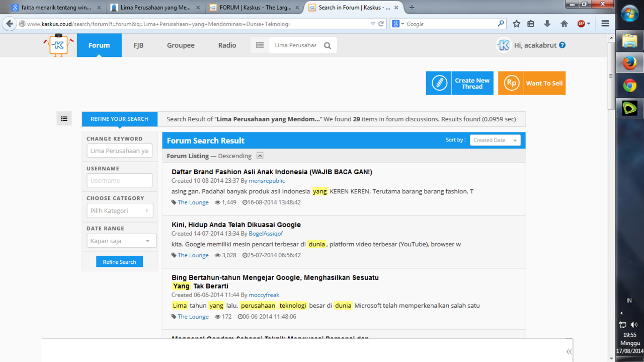Image resolution: width=644 pixels, height=362 pixels.
Task: Open the Firefox downloads arrow
Action: tap(547, 24)
